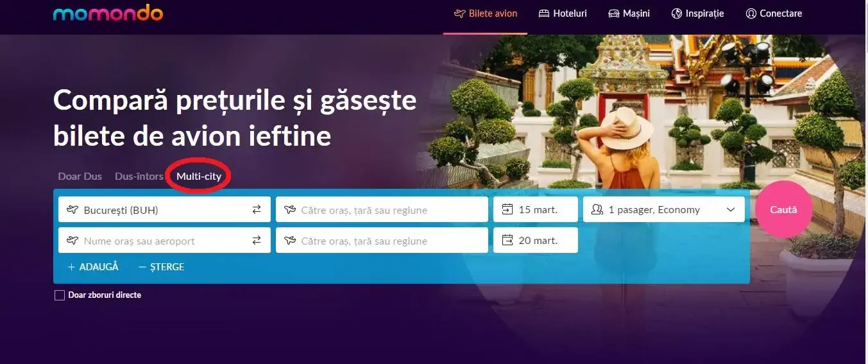Add another flight with ADAUGĂ
The image size is (868, 364).
pyautogui.click(x=93, y=267)
